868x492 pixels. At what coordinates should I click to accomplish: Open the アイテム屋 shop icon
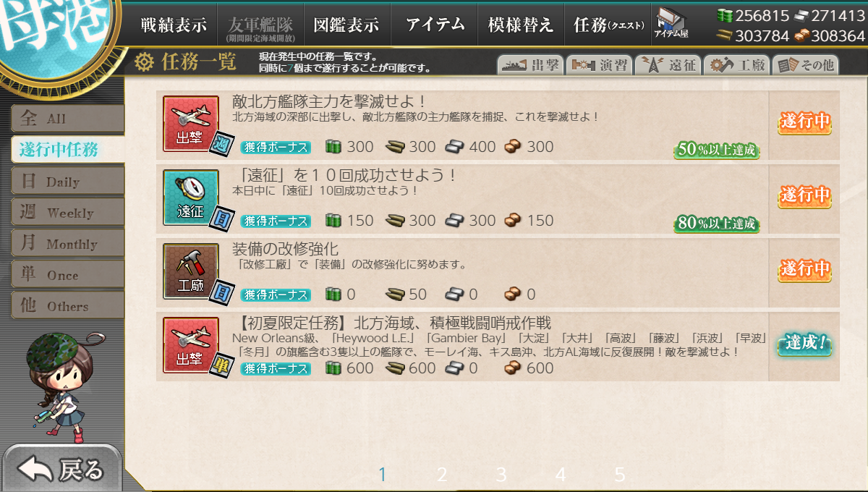[x=671, y=23]
